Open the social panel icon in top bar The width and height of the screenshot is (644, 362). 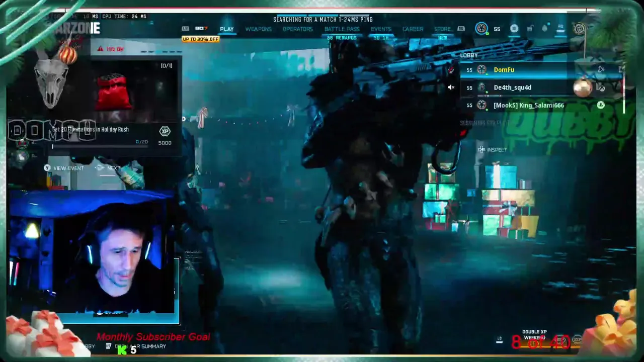pyautogui.click(x=560, y=29)
